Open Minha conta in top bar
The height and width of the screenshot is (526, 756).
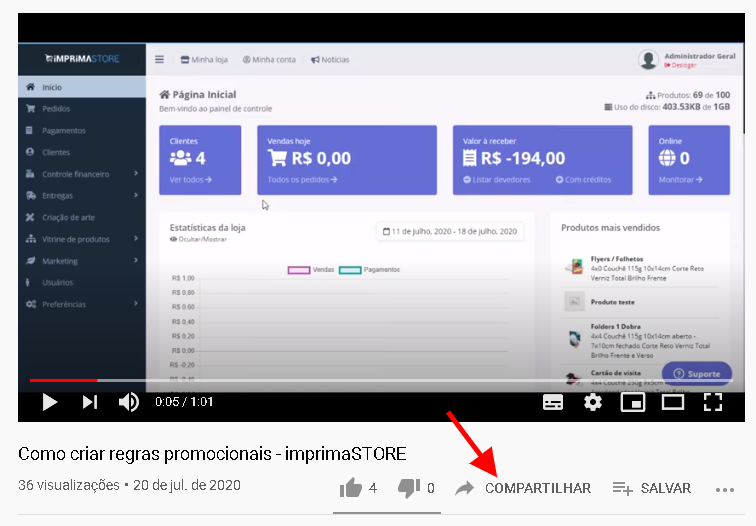click(269, 60)
